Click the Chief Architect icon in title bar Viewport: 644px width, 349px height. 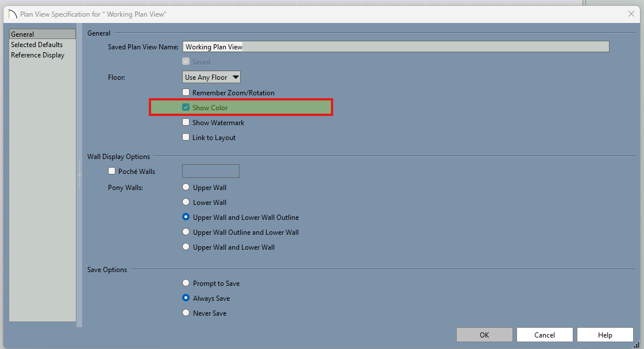coord(12,14)
